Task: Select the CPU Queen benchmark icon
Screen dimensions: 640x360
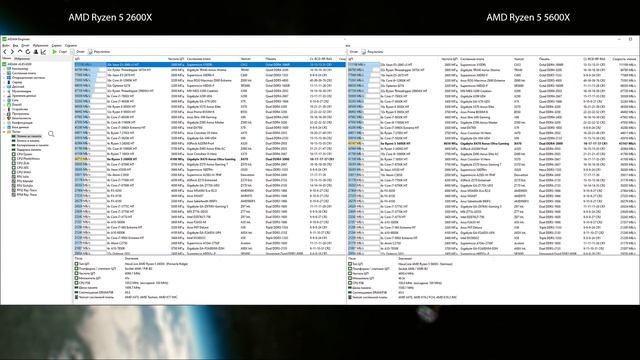Action: (13, 154)
